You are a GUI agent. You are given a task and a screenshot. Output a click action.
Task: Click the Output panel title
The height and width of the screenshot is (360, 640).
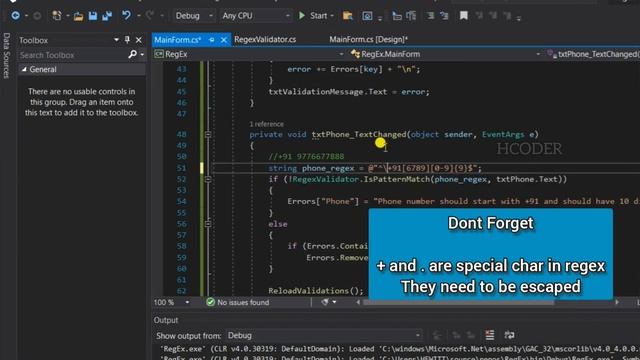pos(166,320)
